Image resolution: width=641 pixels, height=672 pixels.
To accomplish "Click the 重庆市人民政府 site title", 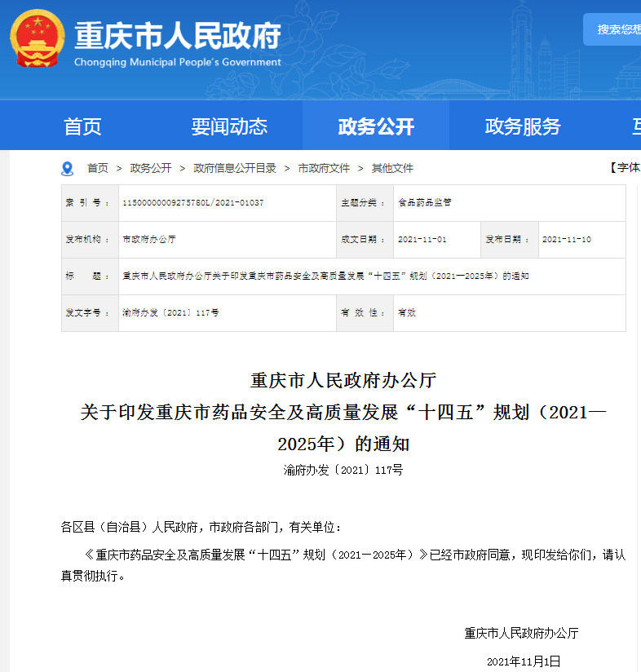I will tap(178, 36).
